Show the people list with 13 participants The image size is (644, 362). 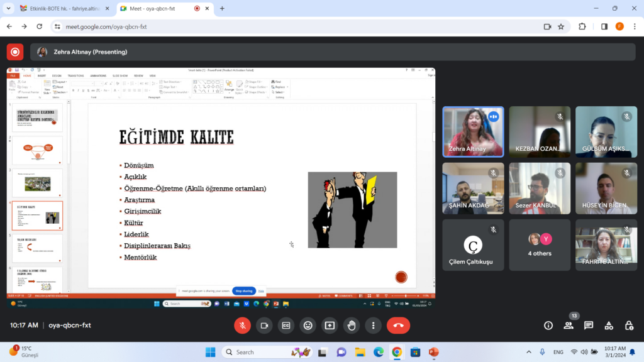tap(569, 325)
